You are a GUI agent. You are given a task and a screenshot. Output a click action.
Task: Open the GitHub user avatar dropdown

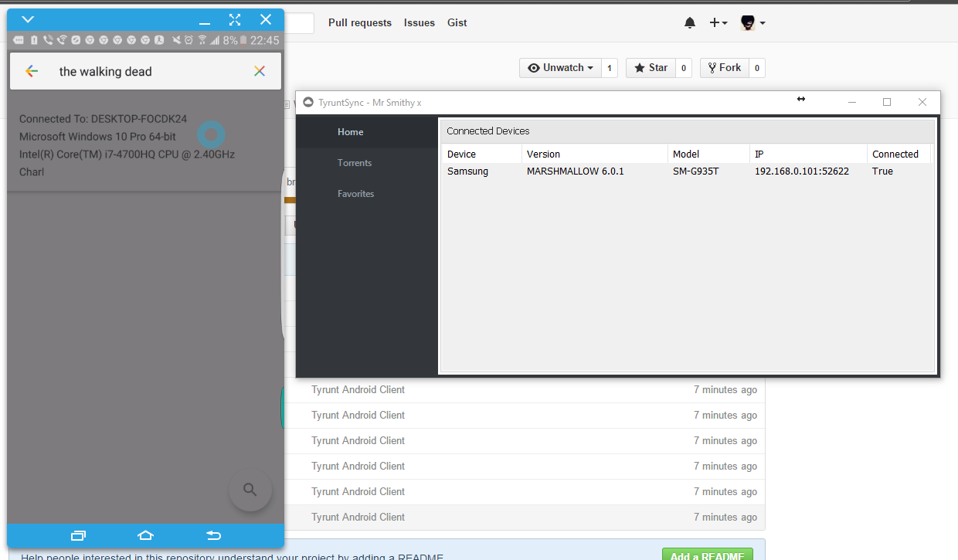[753, 23]
